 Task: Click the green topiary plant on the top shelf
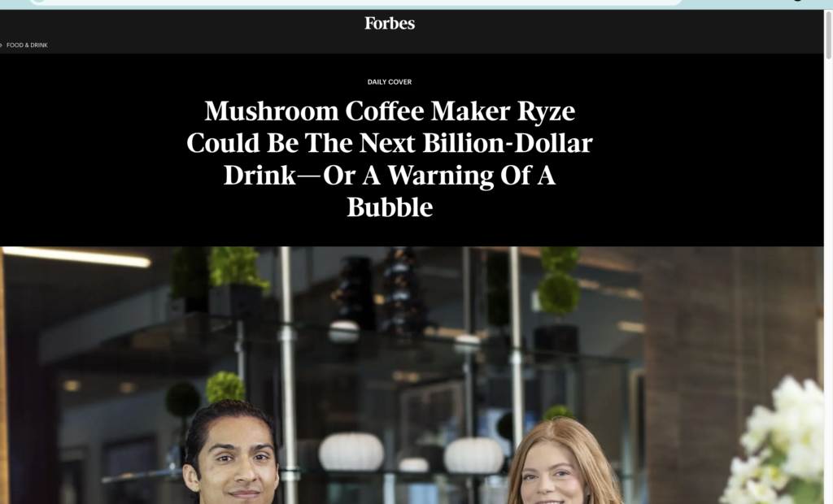[236, 267]
